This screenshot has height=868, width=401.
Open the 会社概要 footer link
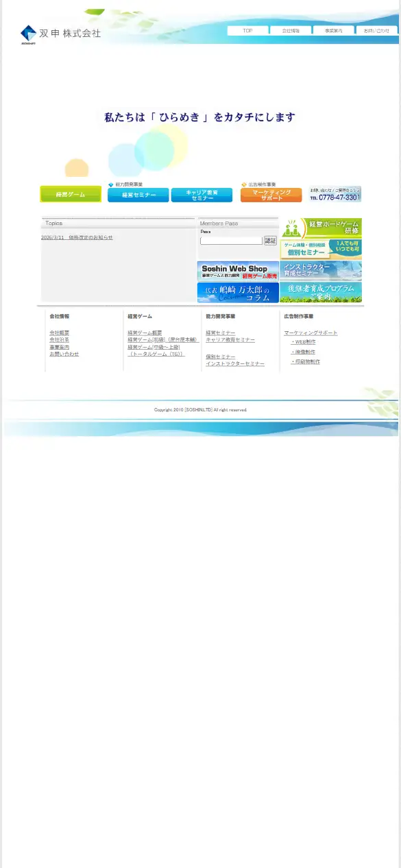(x=59, y=333)
